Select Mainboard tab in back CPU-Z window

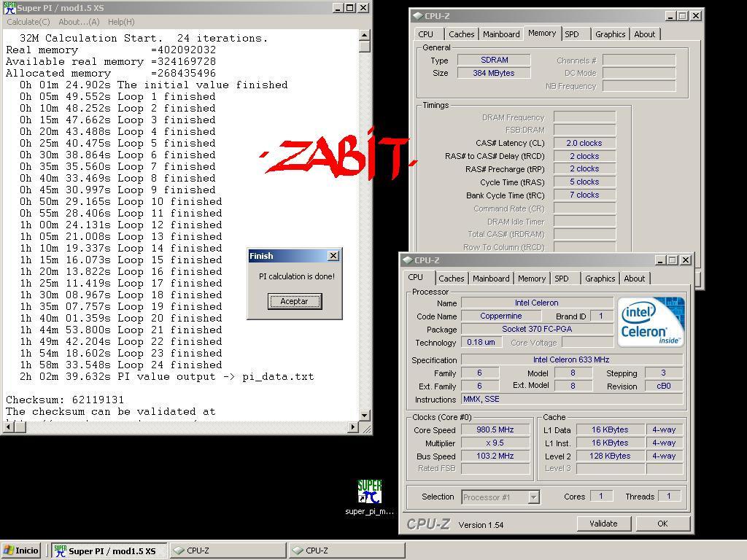(x=501, y=34)
